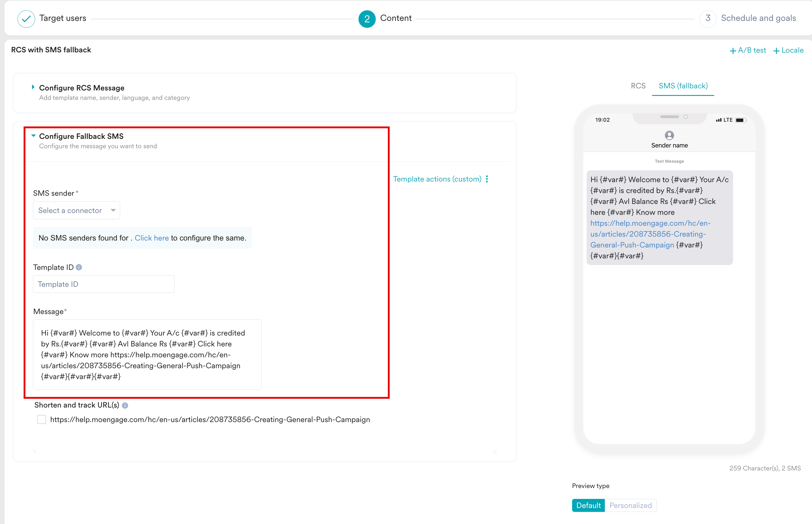This screenshot has height=524, width=812.
Task: Open the Select a connector dropdown
Action: (x=77, y=211)
